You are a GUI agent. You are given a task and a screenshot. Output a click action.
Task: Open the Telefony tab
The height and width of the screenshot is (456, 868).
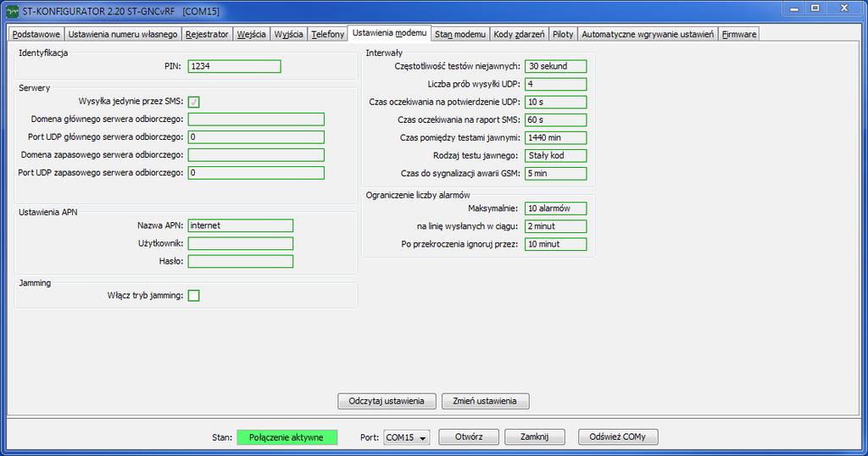(328, 34)
